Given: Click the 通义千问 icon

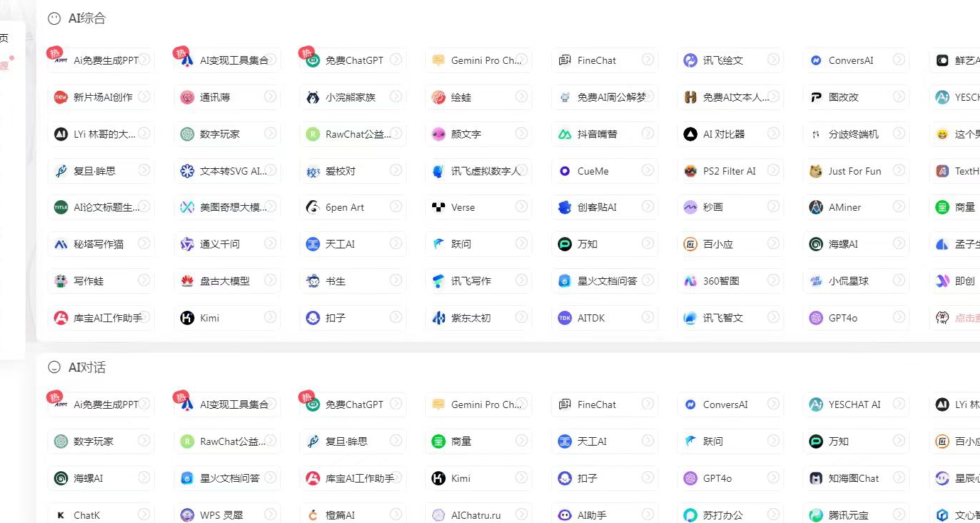Looking at the screenshot, I should point(187,243).
